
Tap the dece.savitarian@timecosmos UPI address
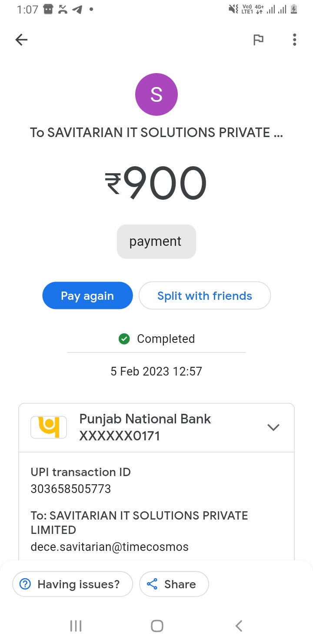pos(110,547)
